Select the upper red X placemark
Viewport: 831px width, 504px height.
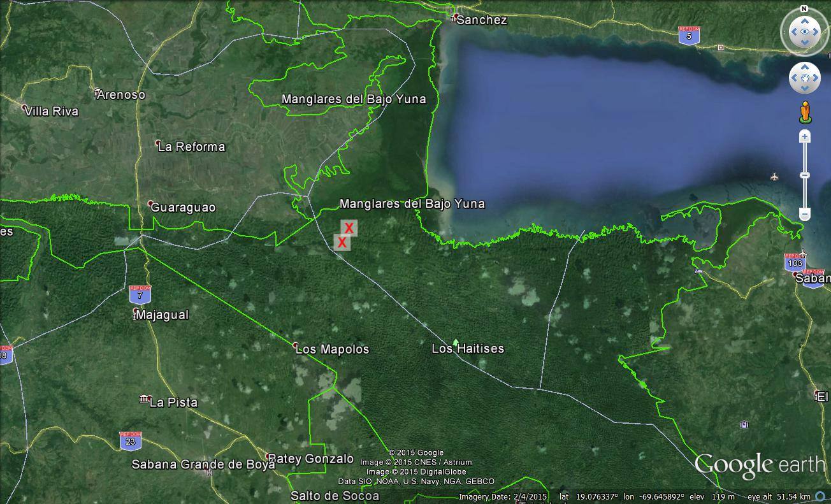[349, 228]
